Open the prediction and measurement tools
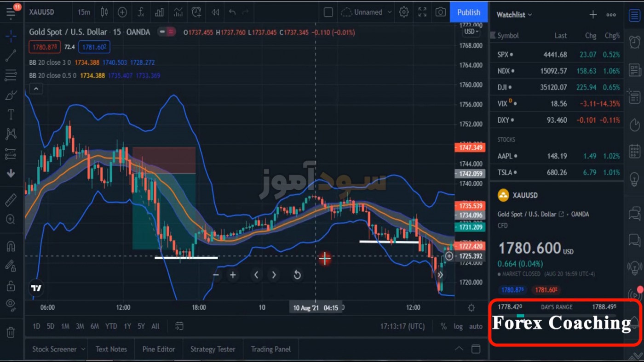The width and height of the screenshot is (644, 362). 11,154
